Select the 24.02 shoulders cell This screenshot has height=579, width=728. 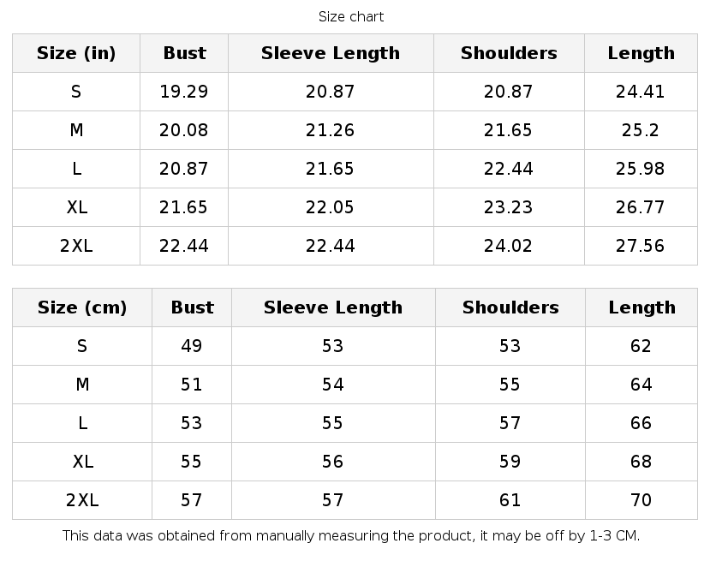pos(509,246)
